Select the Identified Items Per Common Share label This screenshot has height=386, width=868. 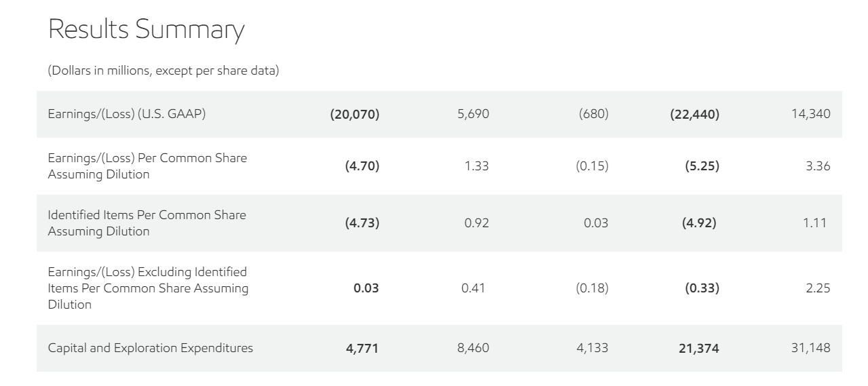pyautogui.click(x=147, y=223)
